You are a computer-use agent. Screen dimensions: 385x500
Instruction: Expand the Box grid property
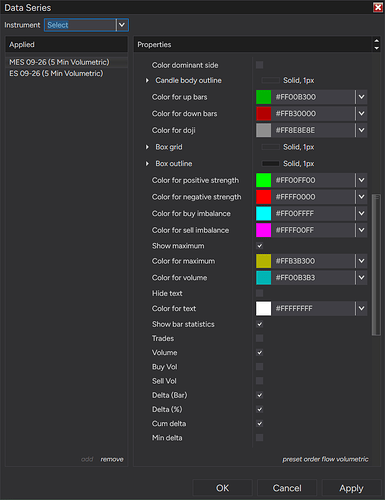147,147
